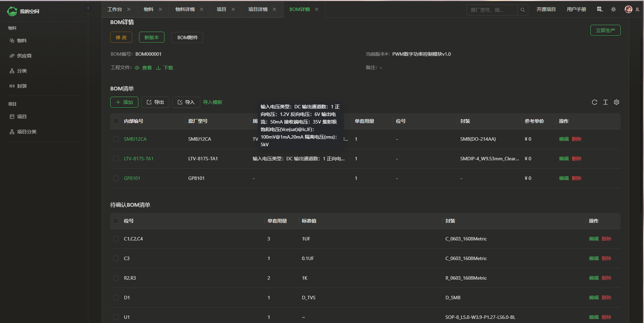Viewport: 644px width, 323px height.
Task: Click the refresh icon above BOM table
Action: (595, 102)
